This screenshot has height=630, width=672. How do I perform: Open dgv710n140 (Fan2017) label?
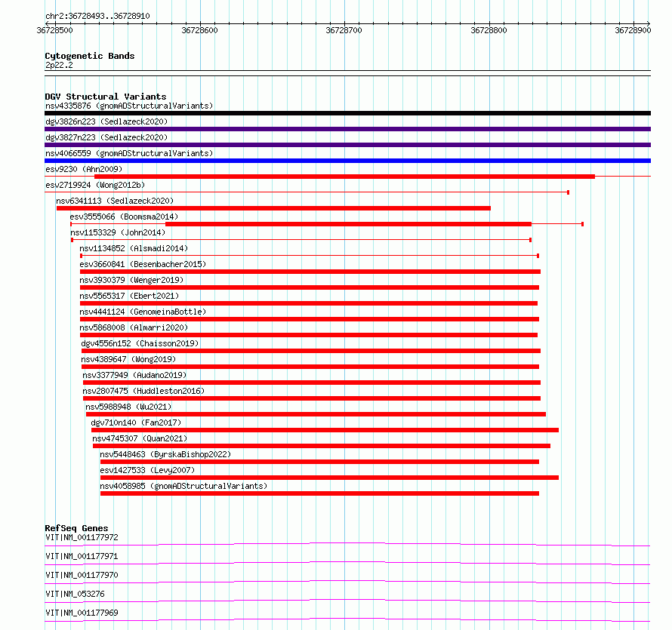point(136,423)
